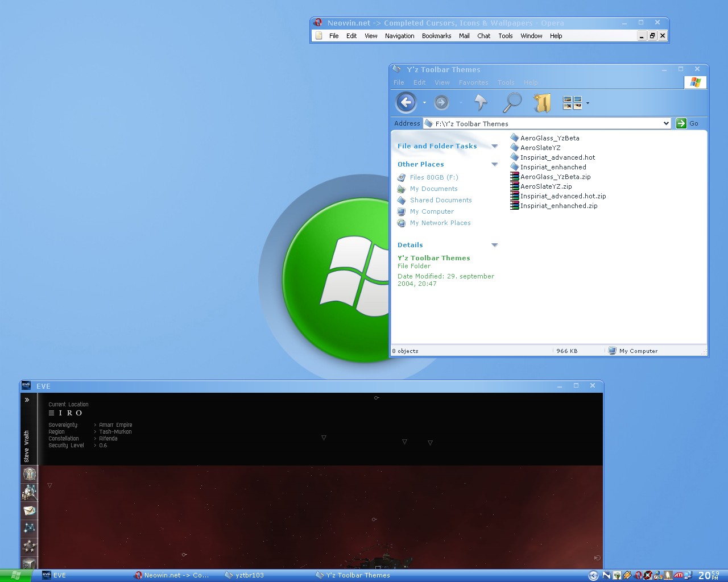This screenshot has width=728, height=582.
Task: Open My Documents link in Other Places
Action: 433,189
